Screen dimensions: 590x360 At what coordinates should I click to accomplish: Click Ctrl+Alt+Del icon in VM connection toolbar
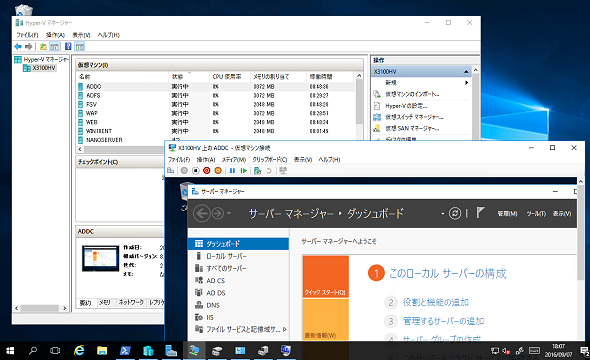(171, 171)
